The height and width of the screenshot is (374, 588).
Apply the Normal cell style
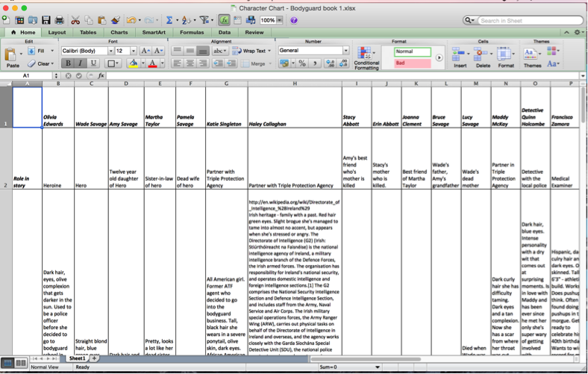[412, 52]
